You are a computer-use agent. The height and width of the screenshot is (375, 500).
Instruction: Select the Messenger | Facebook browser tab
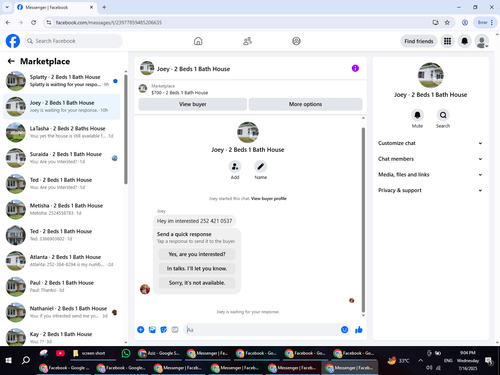coord(55,7)
